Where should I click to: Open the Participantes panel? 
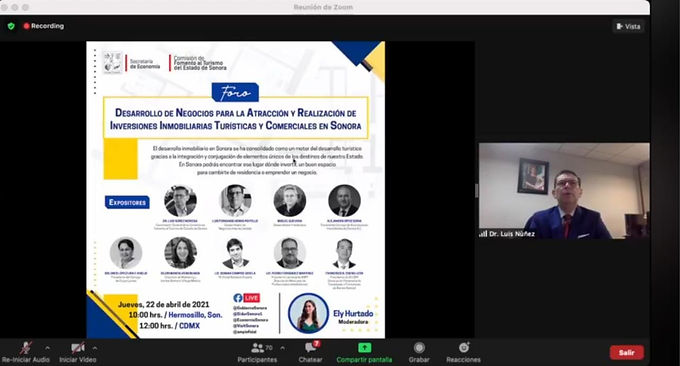(x=258, y=347)
